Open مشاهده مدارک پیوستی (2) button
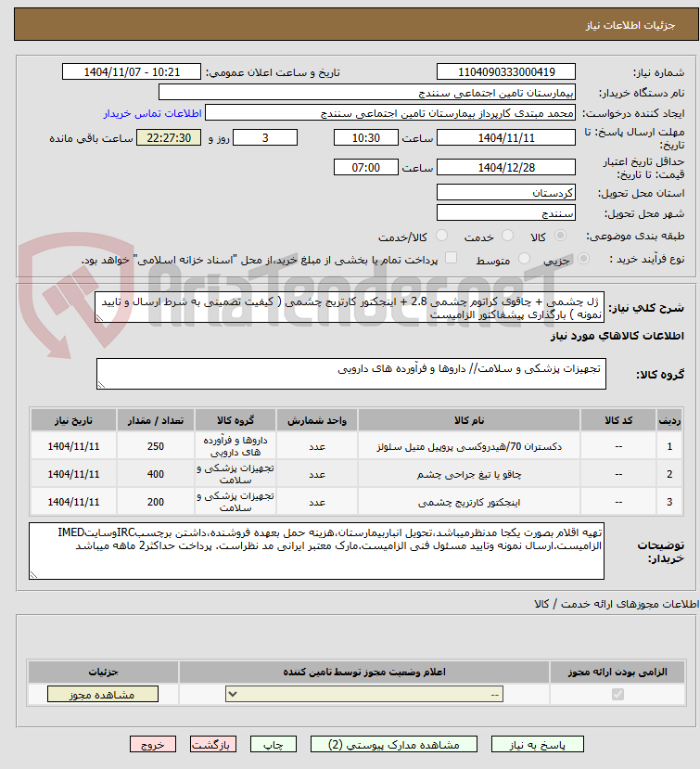Viewport: 700px width, 769px height. (x=394, y=745)
